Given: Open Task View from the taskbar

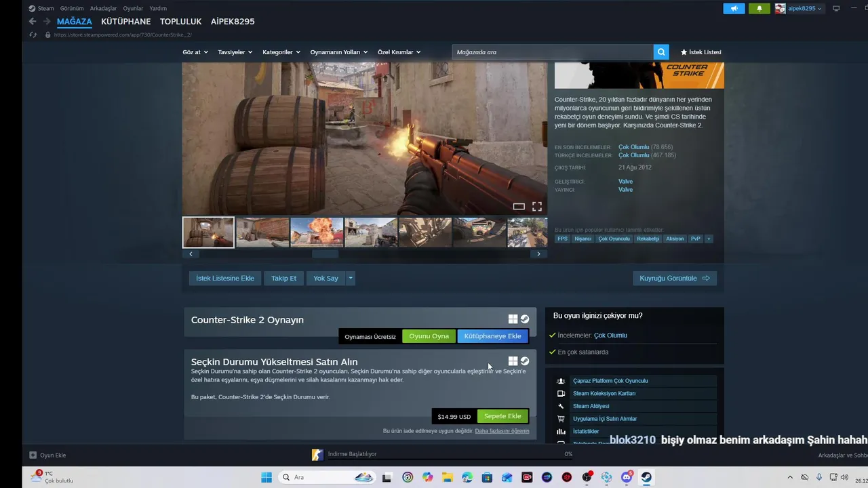Looking at the screenshot, I should point(387,477).
